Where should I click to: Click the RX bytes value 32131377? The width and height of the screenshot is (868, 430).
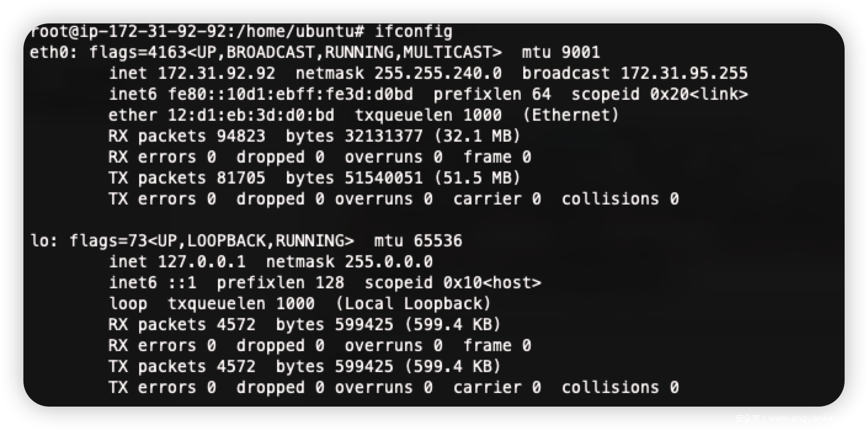click(379, 137)
